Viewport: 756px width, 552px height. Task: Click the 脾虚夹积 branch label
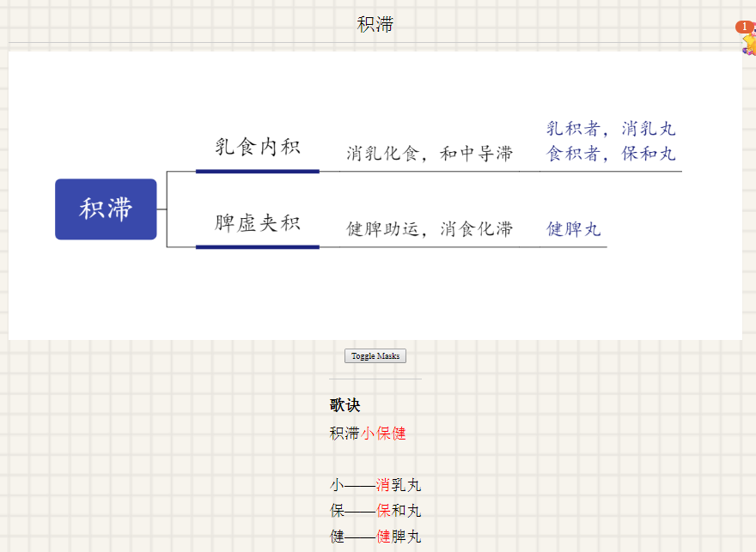point(258,223)
